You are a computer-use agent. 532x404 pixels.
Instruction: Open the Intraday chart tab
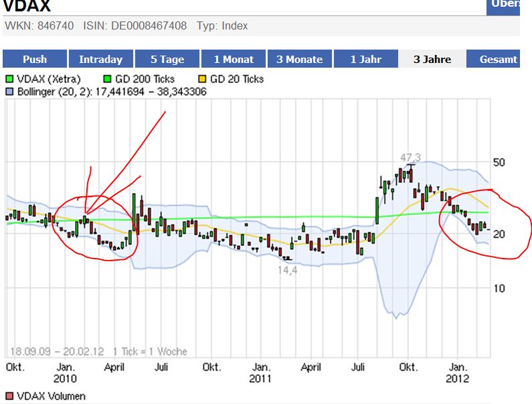pos(101,59)
